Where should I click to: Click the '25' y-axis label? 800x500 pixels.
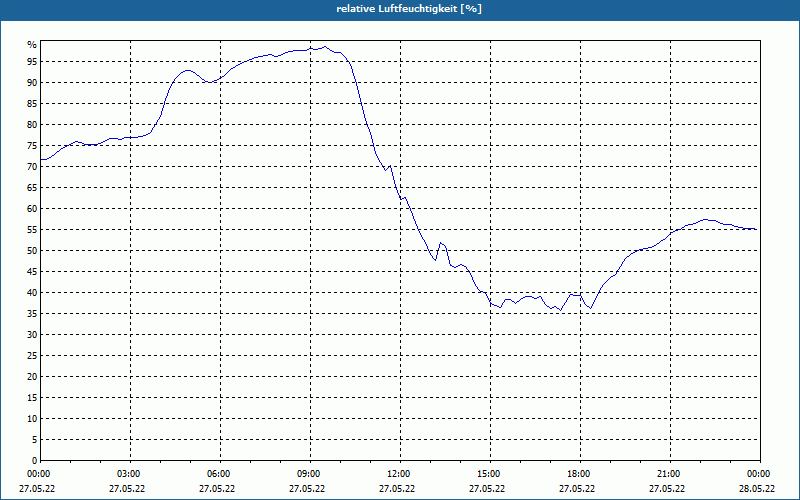[x=32, y=356]
